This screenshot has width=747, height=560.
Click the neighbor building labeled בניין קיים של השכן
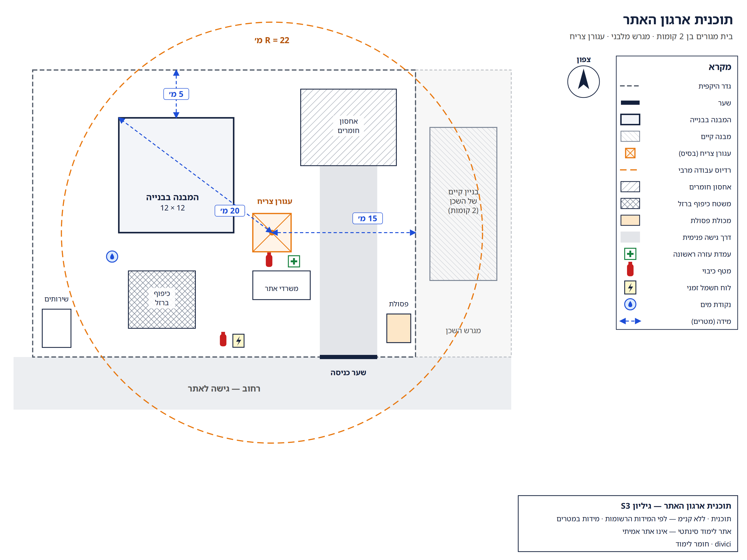[x=463, y=204]
